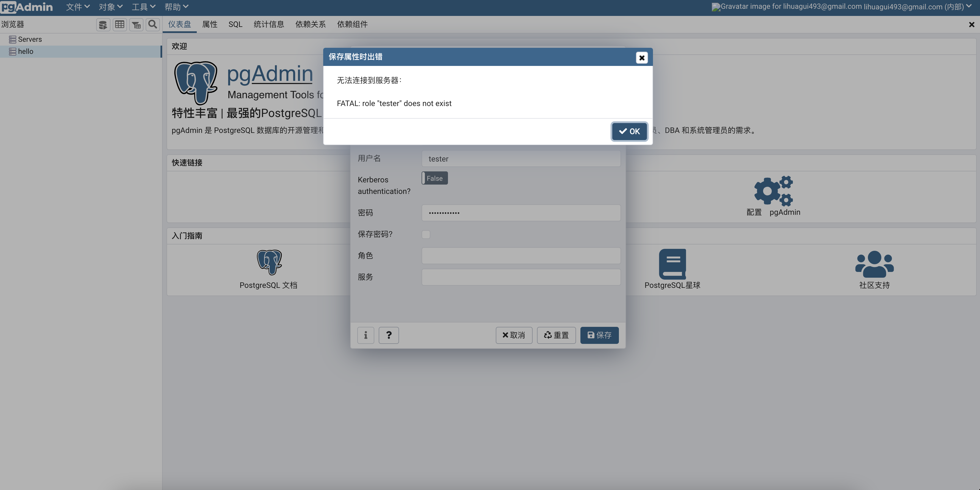The height and width of the screenshot is (490, 980).
Task: Select the hello server group node
Action: click(81, 51)
